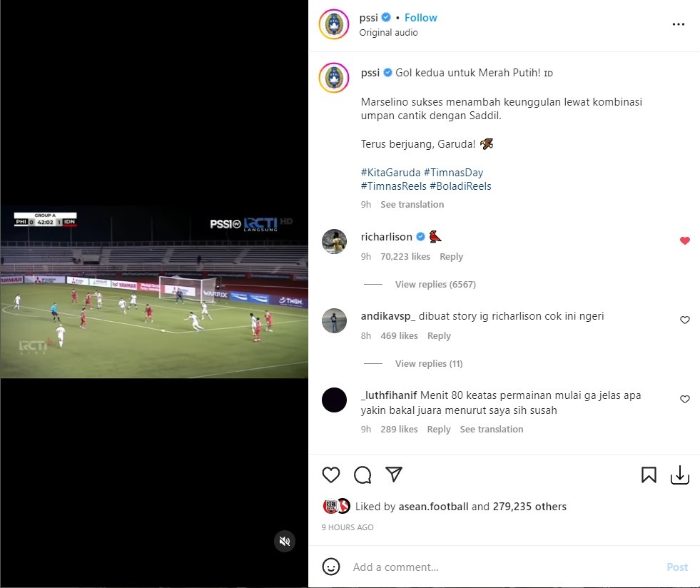Share the post via paper plane icon
The height and width of the screenshot is (588, 700).
point(394,474)
